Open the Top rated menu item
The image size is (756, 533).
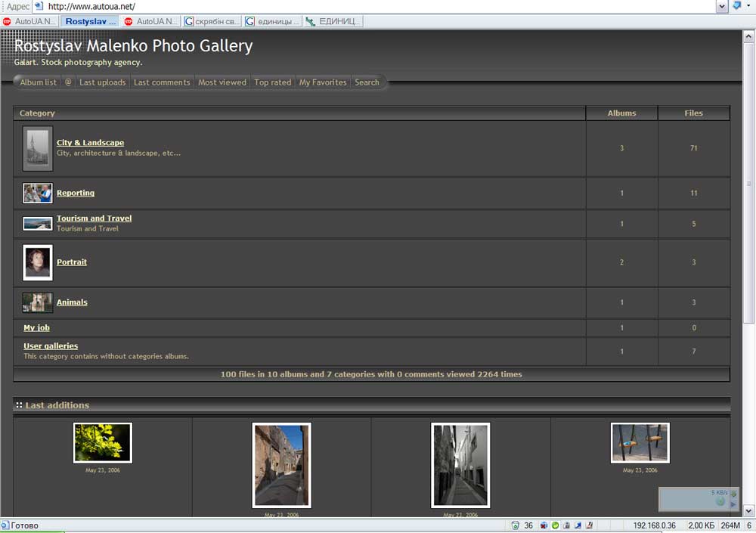pyautogui.click(x=272, y=82)
